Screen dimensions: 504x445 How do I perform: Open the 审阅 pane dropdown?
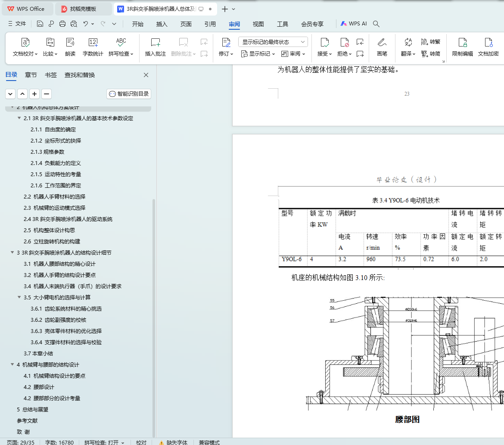(x=293, y=54)
